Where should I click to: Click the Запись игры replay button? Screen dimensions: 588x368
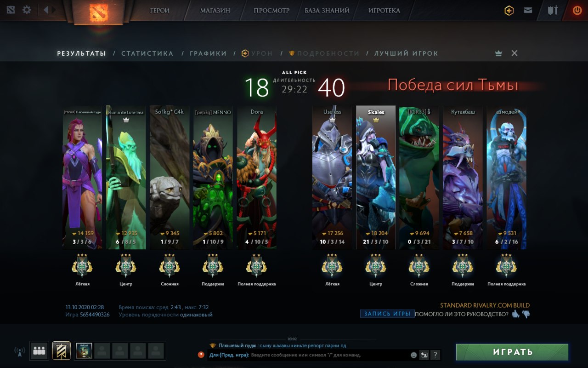[x=387, y=314]
